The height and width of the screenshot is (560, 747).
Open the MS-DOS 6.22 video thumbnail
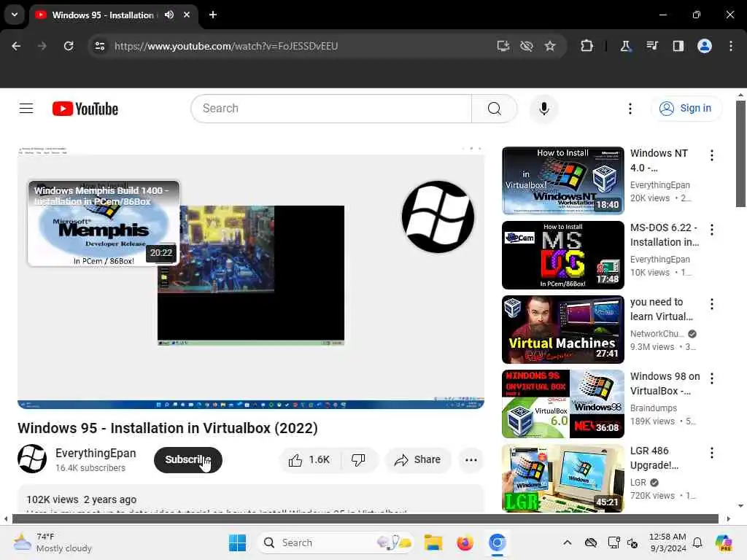(x=562, y=254)
